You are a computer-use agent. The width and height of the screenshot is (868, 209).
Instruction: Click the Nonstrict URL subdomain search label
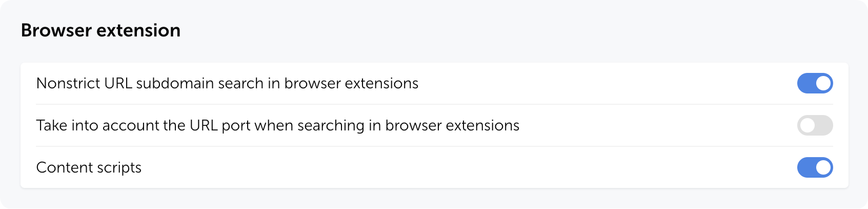(227, 83)
